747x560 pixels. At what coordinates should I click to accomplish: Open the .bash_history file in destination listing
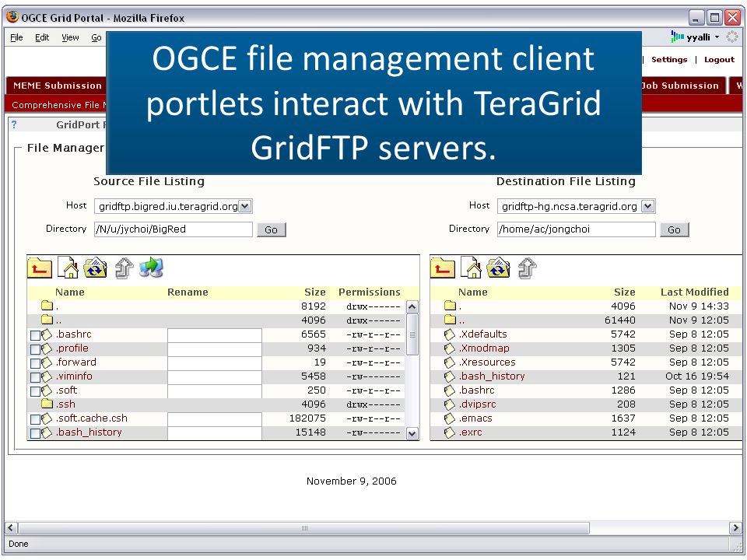(491, 376)
